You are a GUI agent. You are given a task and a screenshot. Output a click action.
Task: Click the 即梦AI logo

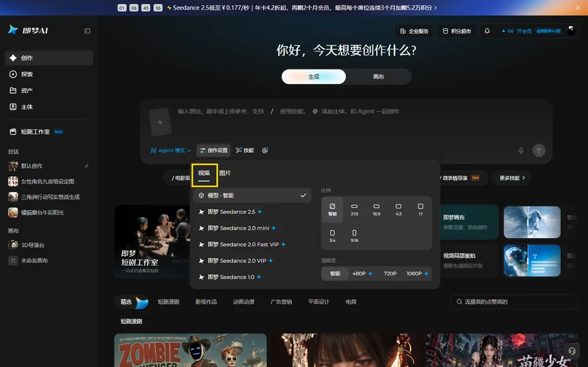tap(28, 30)
